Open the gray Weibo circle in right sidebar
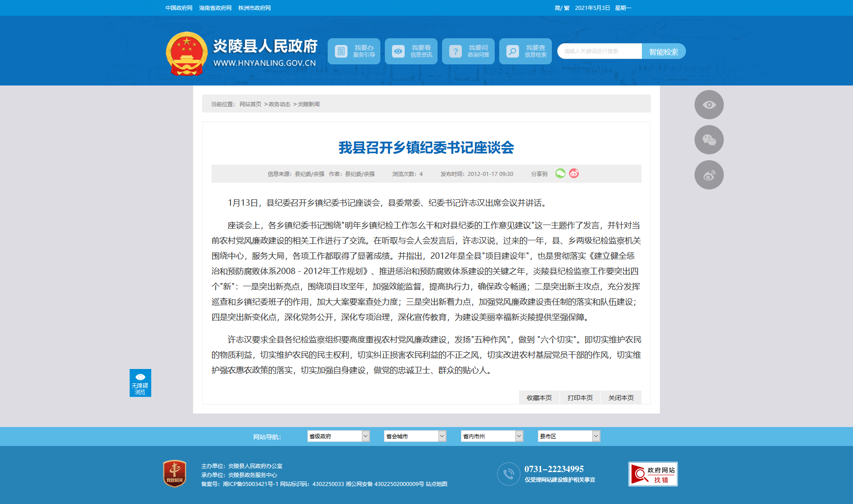The width and height of the screenshot is (853, 504). (x=709, y=175)
